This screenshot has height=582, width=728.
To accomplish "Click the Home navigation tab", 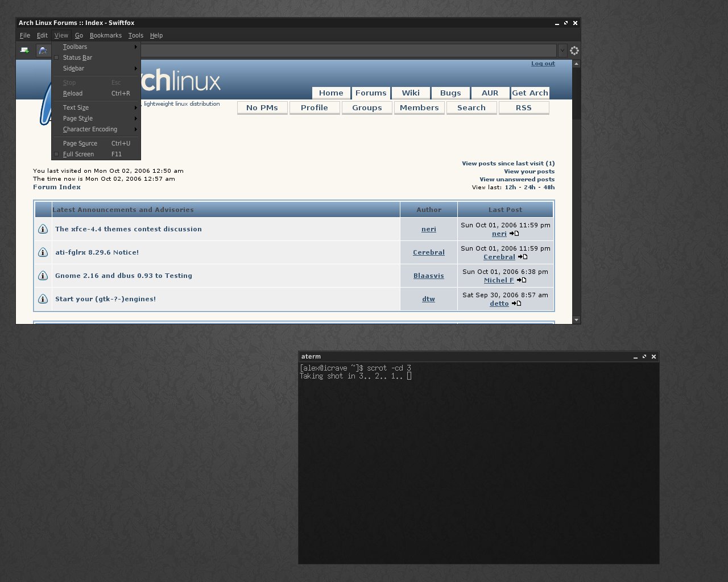I will tap(331, 93).
